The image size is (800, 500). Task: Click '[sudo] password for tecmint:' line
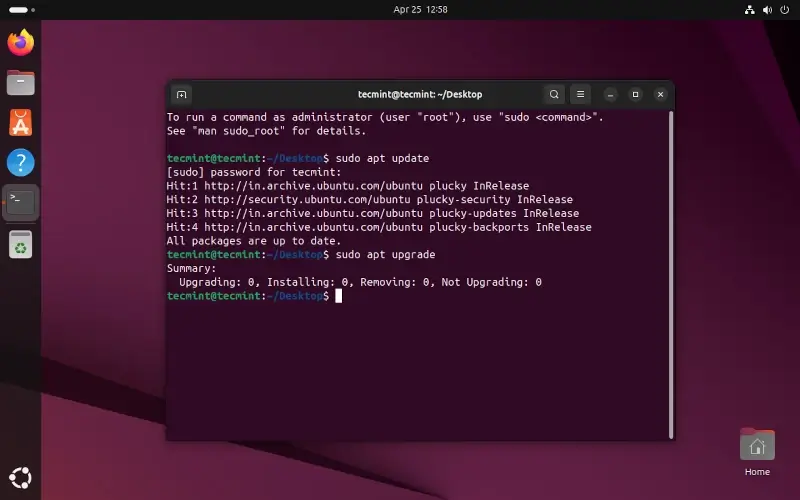pyautogui.click(x=254, y=172)
